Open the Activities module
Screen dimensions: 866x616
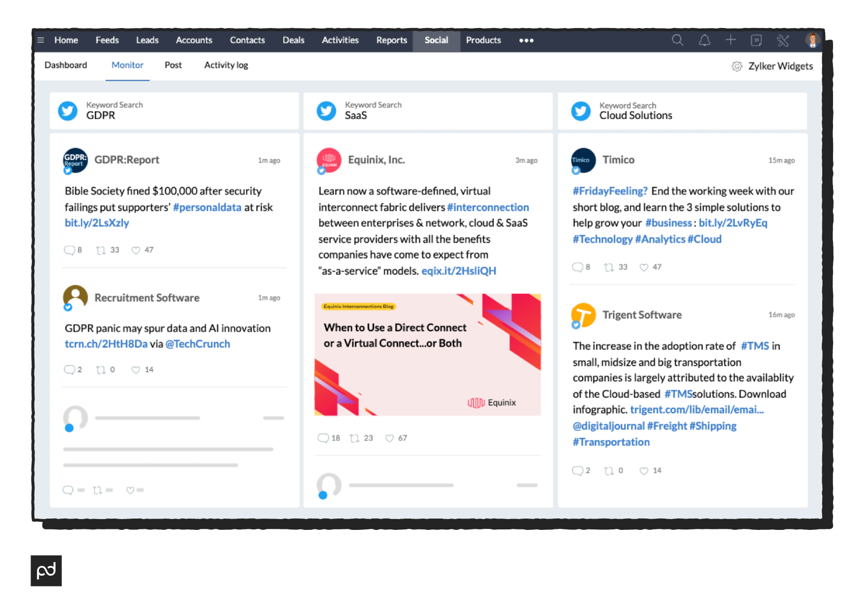coord(340,40)
